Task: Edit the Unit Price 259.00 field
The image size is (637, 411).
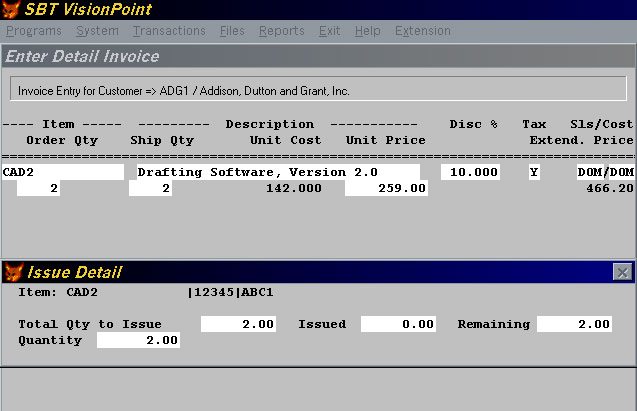Action: tap(386, 188)
